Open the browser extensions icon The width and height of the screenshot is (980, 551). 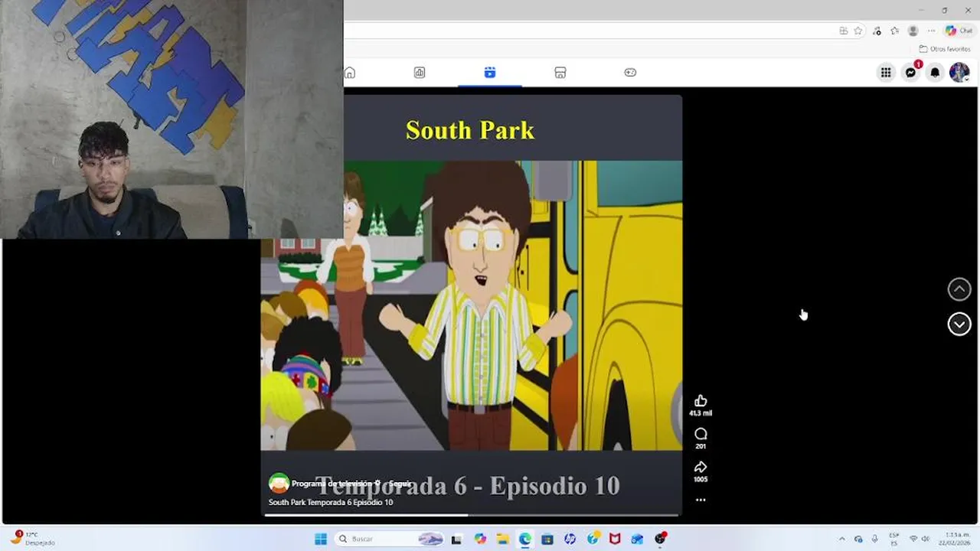pyautogui.click(x=877, y=31)
